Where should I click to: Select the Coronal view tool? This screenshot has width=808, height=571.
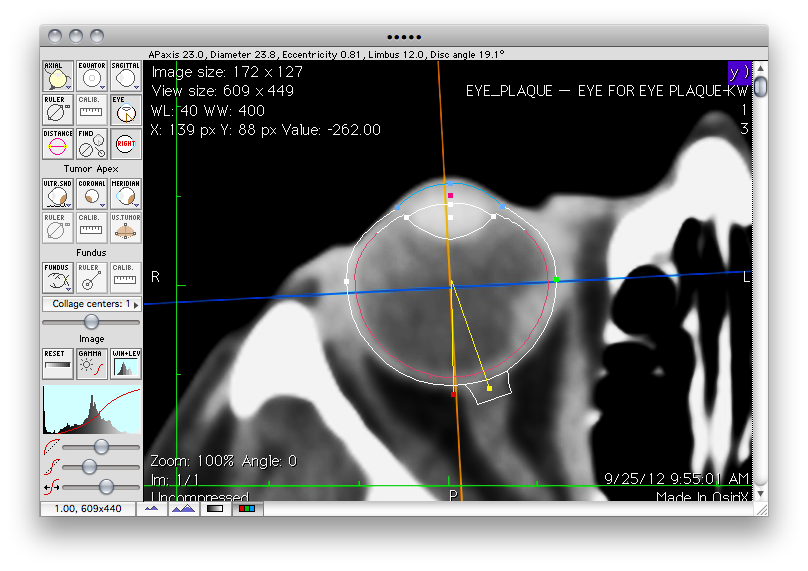click(x=92, y=194)
